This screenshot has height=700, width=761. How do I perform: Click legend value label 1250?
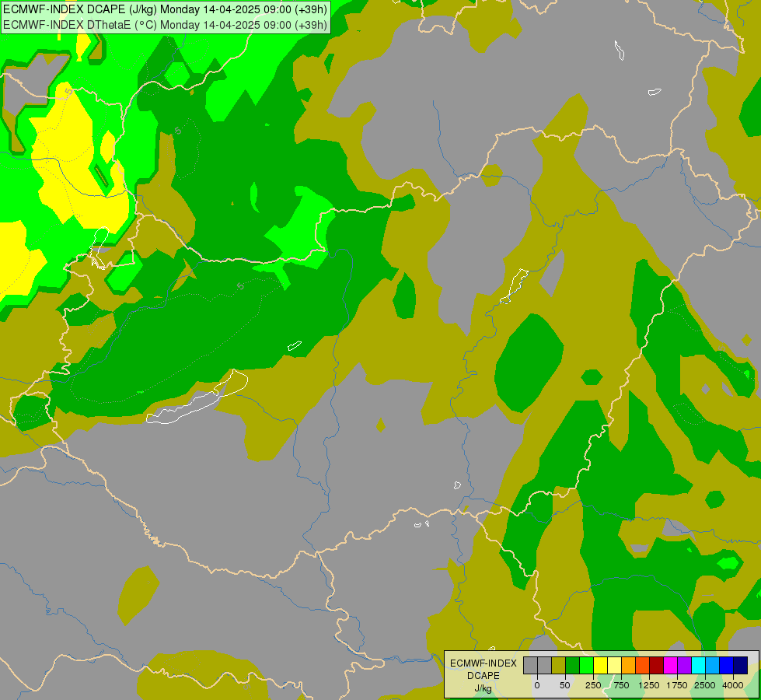click(649, 685)
